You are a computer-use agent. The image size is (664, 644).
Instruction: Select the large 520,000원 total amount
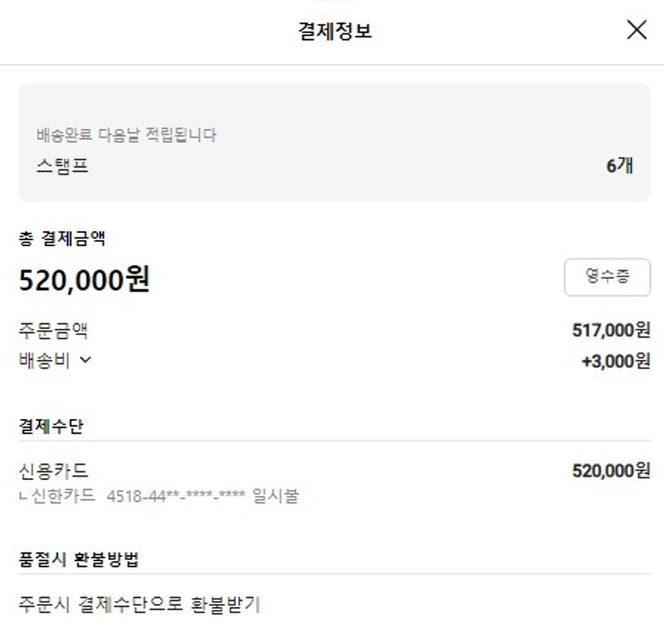(x=84, y=280)
